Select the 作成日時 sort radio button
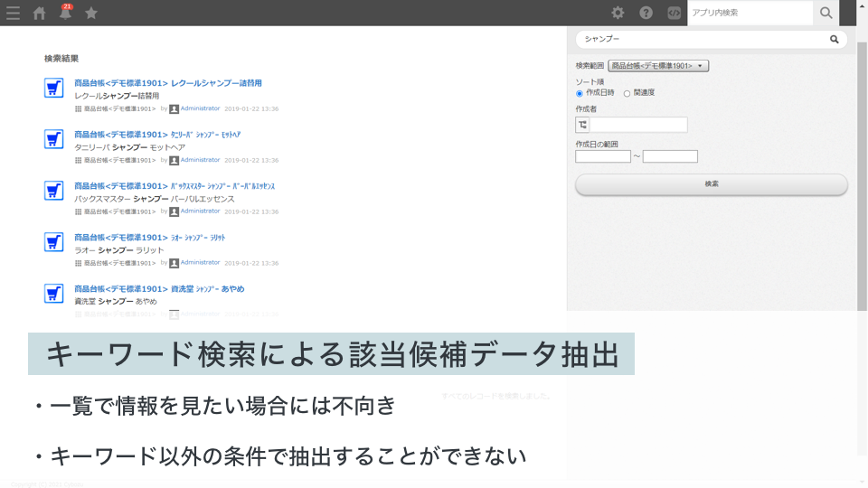Image resolution: width=868 pixels, height=488 pixels. pyautogui.click(x=579, y=93)
